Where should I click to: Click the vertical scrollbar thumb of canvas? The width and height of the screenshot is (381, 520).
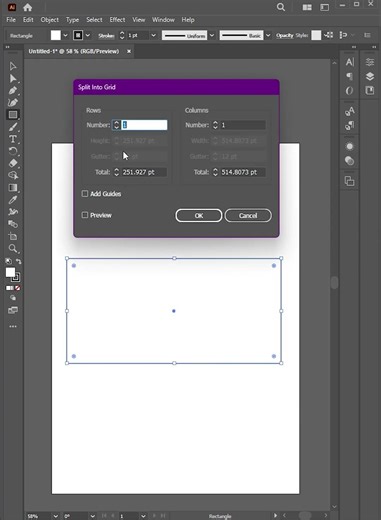(x=334, y=282)
